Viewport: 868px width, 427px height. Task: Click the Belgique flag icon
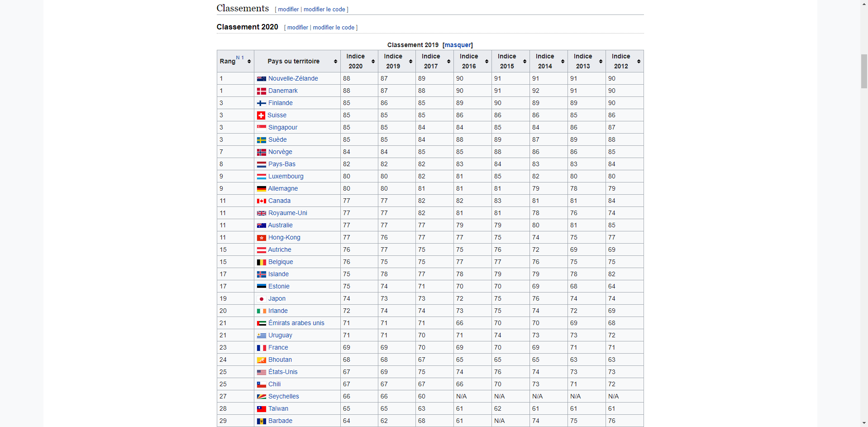pyautogui.click(x=261, y=262)
